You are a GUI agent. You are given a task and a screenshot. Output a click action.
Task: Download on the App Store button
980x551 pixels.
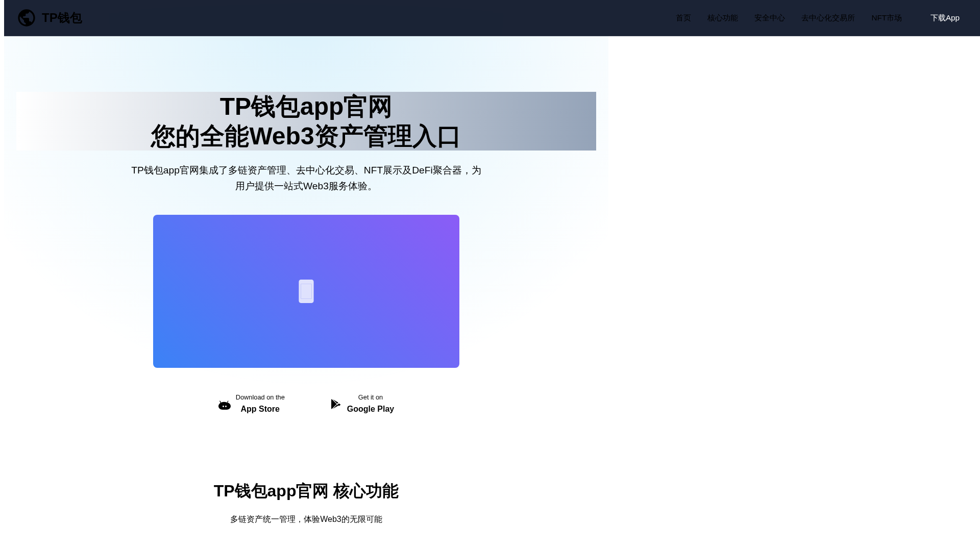(252, 404)
